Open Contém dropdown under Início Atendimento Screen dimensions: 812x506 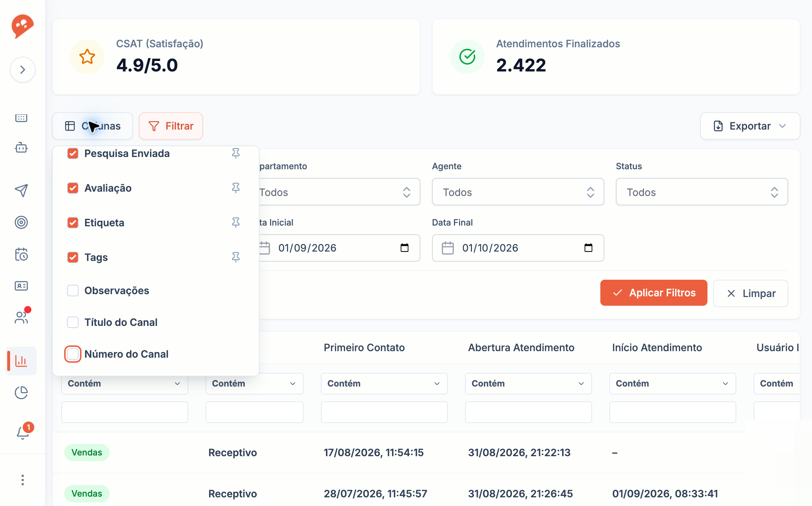tap(672, 383)
